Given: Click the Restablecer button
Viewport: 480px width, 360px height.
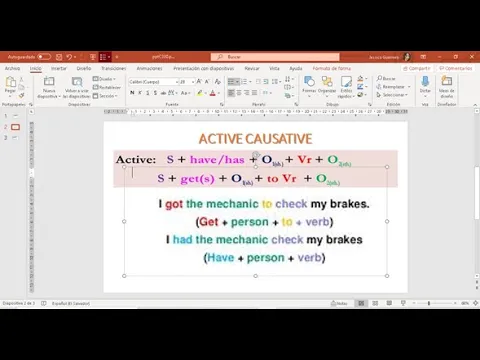Looking at the screenshot, I should tap(107, 87).
